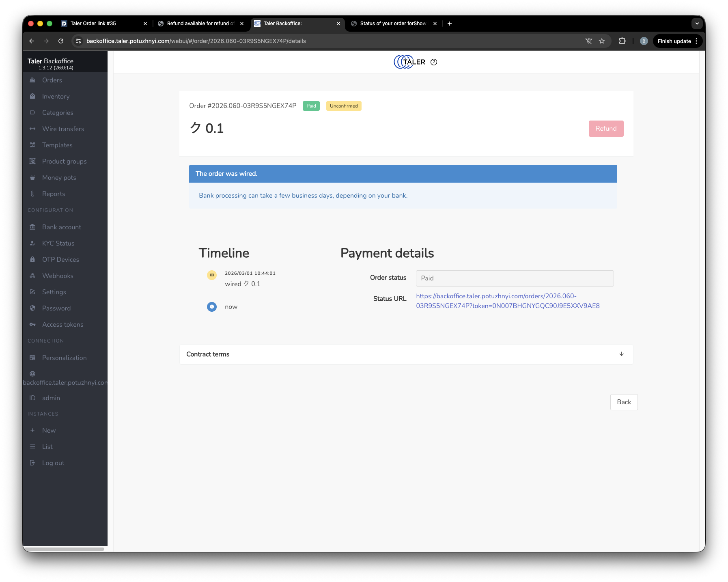Click the help question mark icon beside Taler logo
The height and width of the screenshot is (582, 728).
434,62
